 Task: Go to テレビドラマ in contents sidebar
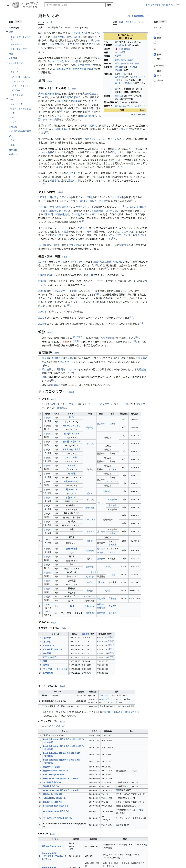pos(17,104)
